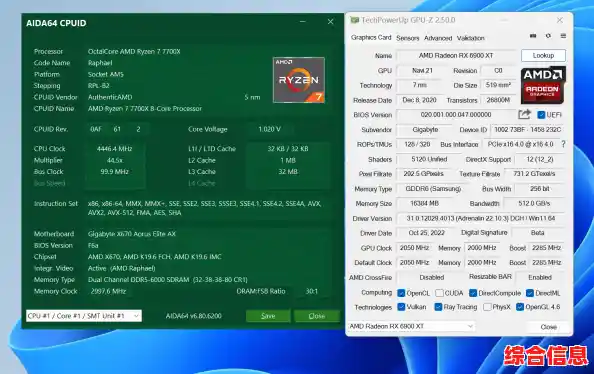Click the BIOS export share icon in GPU-Z
The image size is (594, 374).
coord(524,114)
